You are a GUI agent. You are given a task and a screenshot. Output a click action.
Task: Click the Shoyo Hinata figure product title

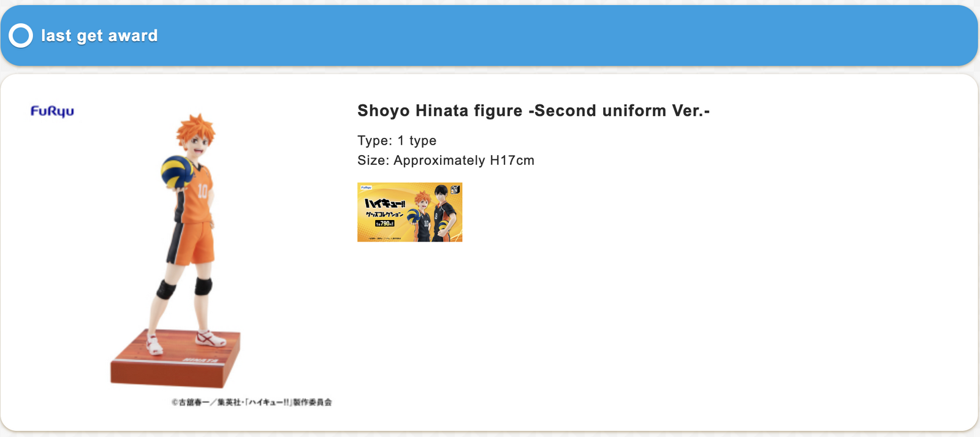click(x=533, y=111)
